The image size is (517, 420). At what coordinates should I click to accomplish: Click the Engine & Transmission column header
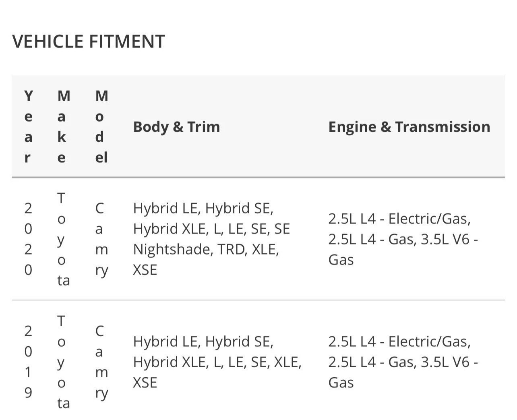coord(409,126)
